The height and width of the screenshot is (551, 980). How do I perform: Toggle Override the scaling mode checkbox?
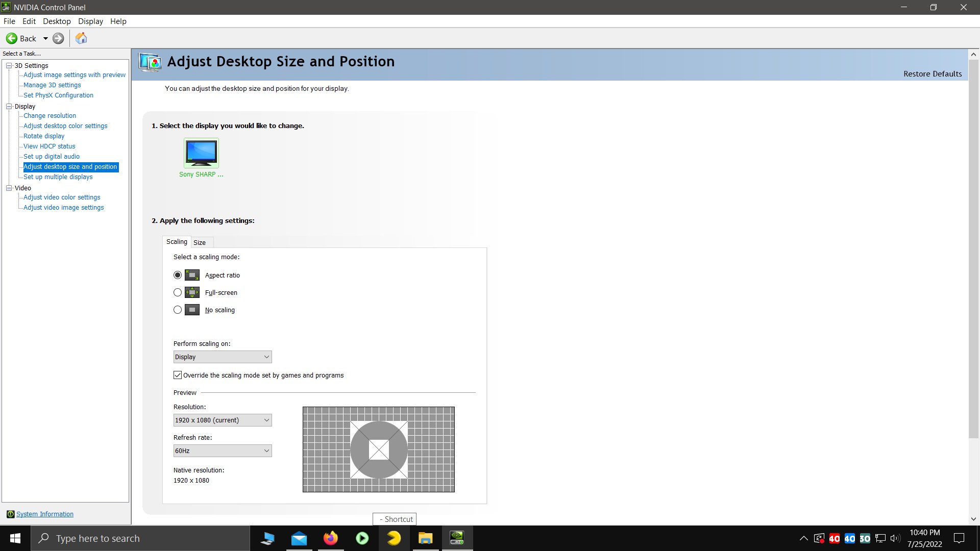[x=178, y=375]
